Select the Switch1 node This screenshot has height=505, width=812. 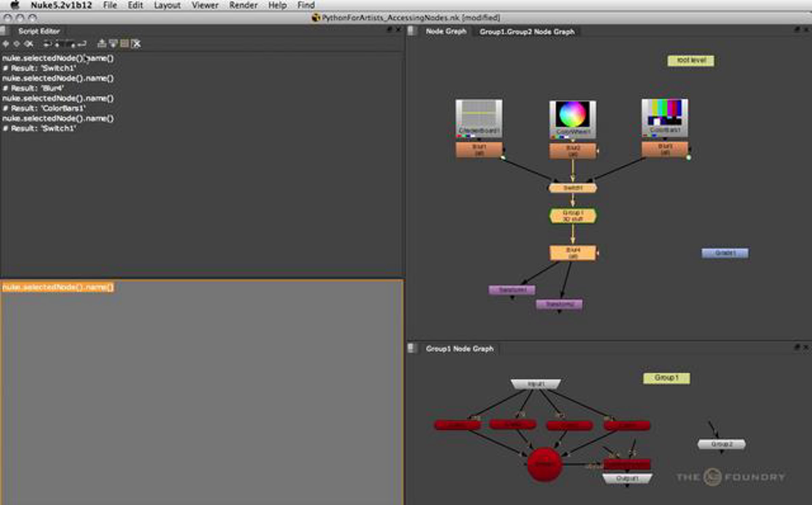[x=572, y=188]
